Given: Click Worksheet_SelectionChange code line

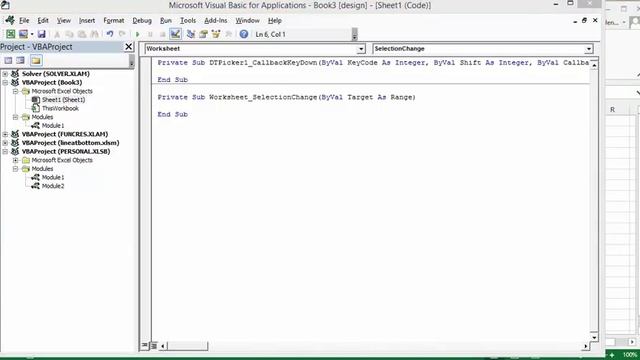Looking at the screenshot, I should 286,97.
